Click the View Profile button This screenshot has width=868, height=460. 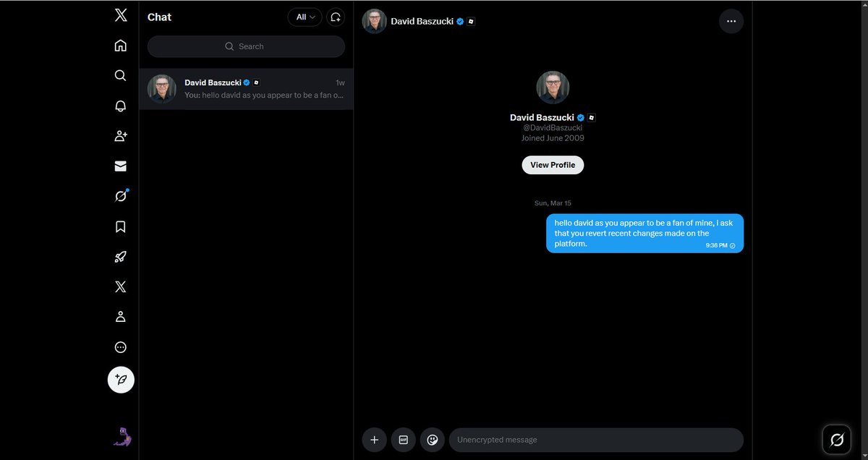click(x=553, y=165)
